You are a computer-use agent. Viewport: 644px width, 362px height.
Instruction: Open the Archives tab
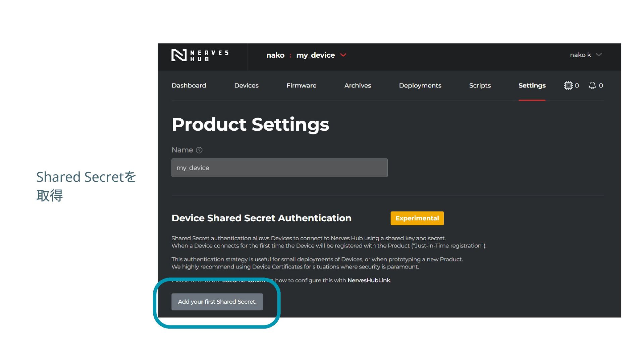click(x=358, y=85)
